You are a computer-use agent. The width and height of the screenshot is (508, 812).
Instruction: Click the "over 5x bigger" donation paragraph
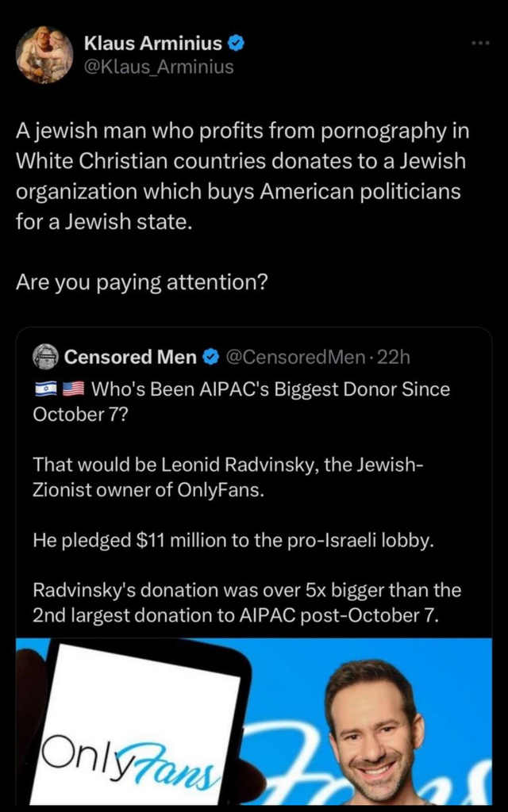[246, 603]
